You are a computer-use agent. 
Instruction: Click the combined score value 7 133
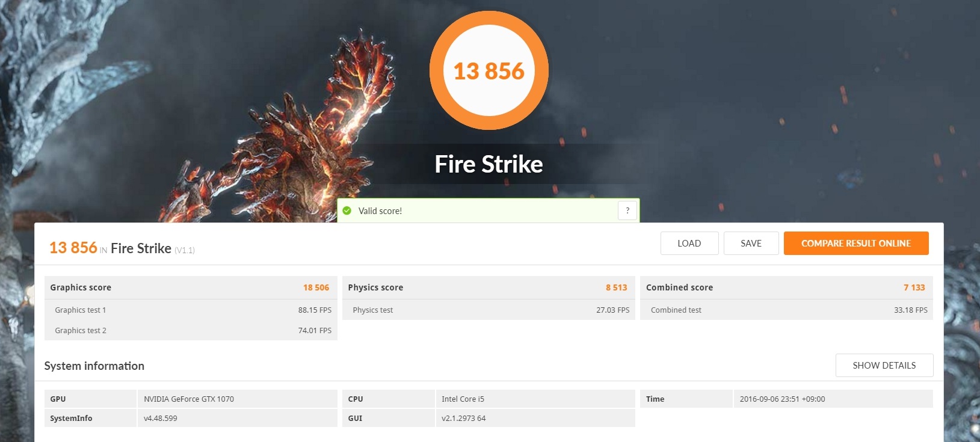[914, 287]
